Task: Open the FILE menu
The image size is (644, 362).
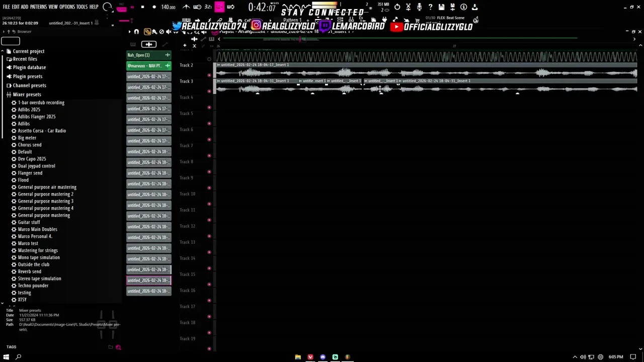Action: [x=7, y=7]
